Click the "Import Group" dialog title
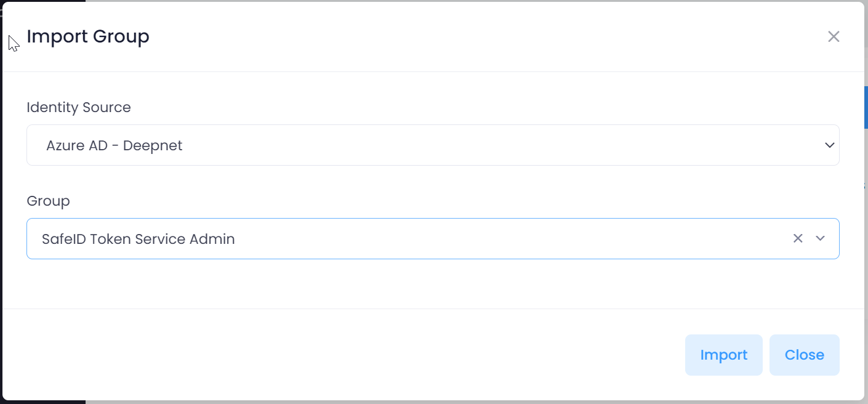Screen dimensions: 868x404 coord(88,36)
